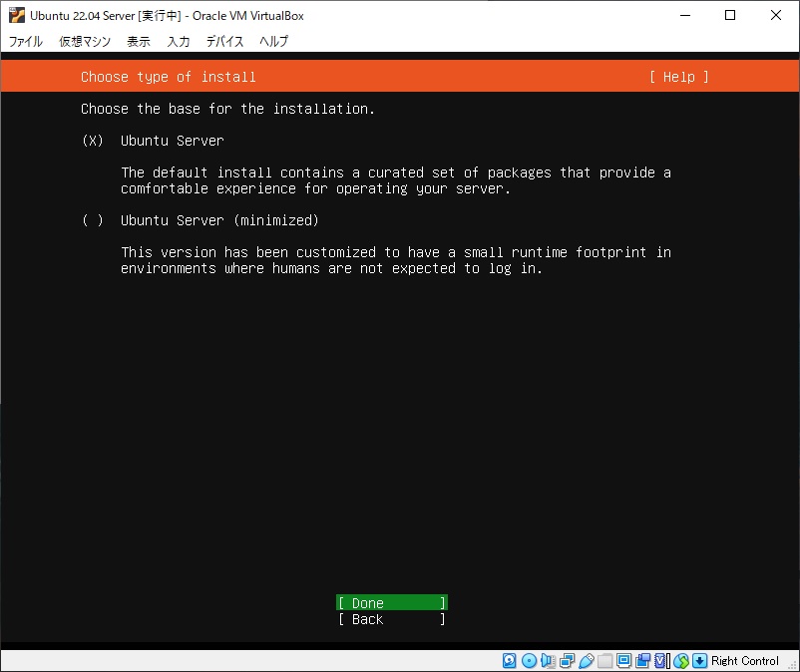Open the audio settings status icon
The width and height of the screenshot is (800, 672).
tap(548, 661)
